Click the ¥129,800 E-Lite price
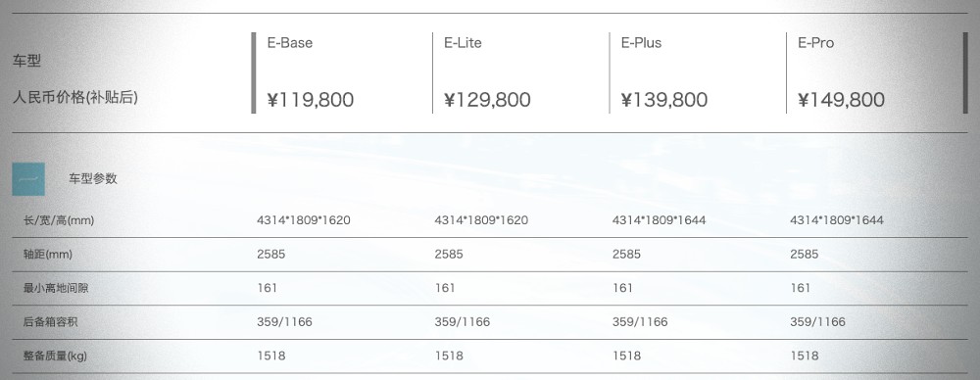 pyautogui.click(x=487, y=100)
